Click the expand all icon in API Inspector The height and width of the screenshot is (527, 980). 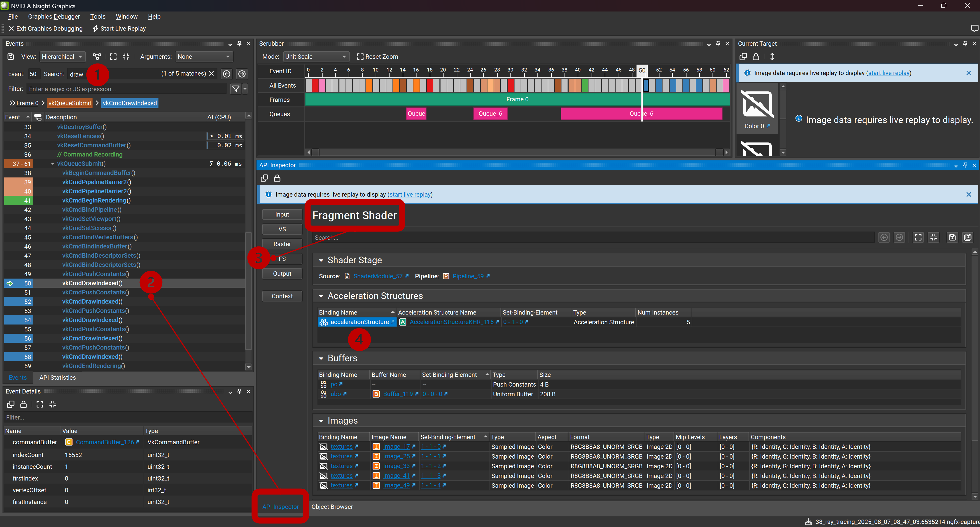pyautogui.click(x=918, y=238)
